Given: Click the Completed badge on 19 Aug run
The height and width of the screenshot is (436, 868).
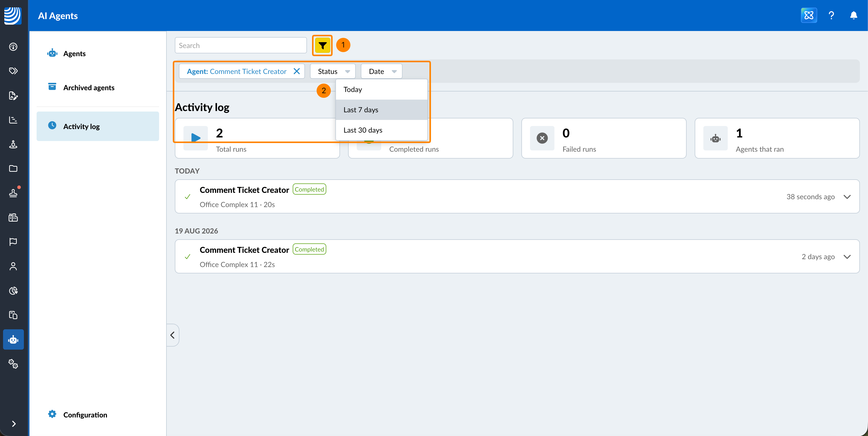Looking at the screenshot, I should tap(309, 249).
